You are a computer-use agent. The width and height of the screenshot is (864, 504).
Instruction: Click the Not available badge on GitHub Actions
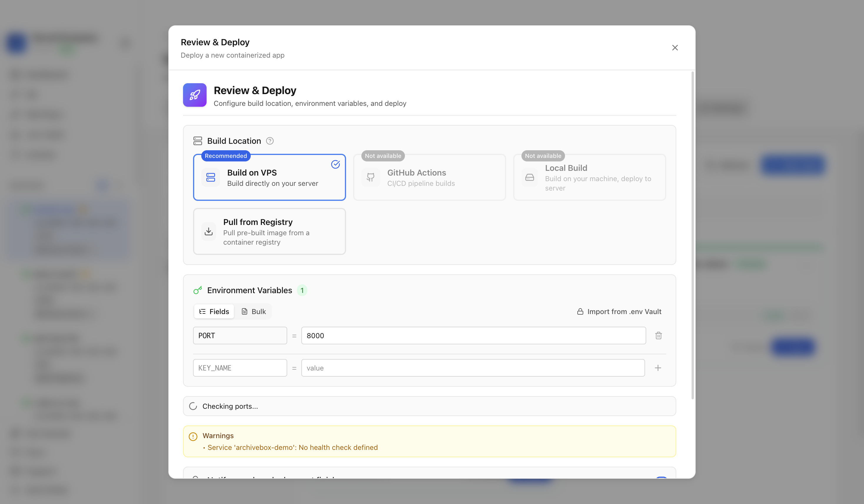pos(383,156)
